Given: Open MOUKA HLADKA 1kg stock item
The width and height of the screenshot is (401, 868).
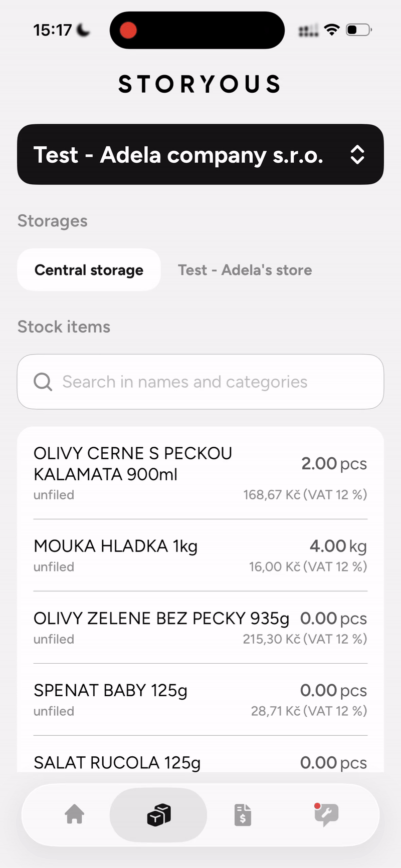Looking at the screenshot, I should click(116, 546).
